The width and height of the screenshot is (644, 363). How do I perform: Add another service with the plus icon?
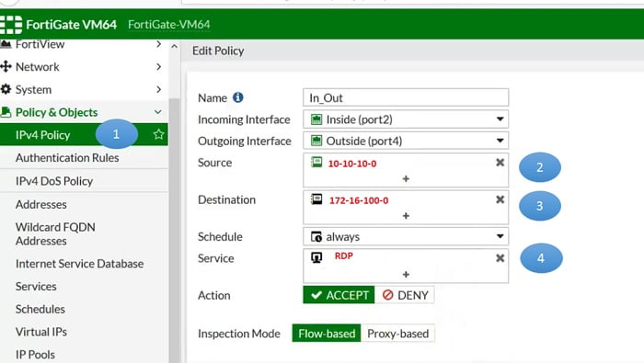tap(406, 275)
